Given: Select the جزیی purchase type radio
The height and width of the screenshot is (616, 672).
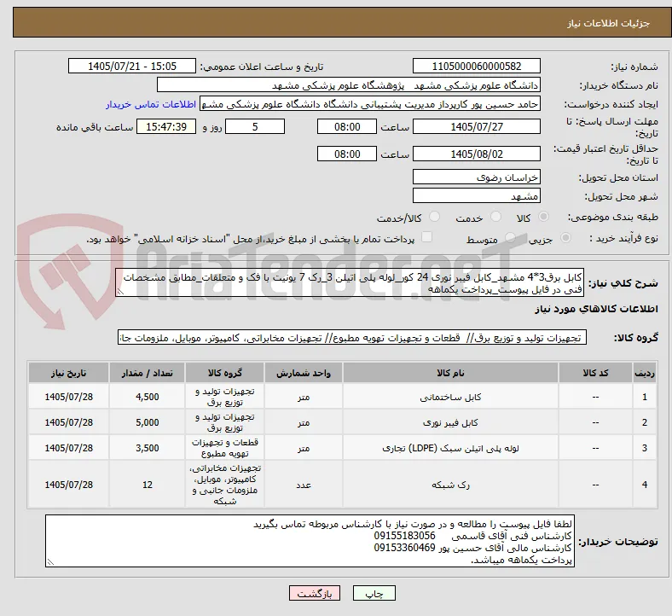Looking at the screenshot, I should 565,238.
